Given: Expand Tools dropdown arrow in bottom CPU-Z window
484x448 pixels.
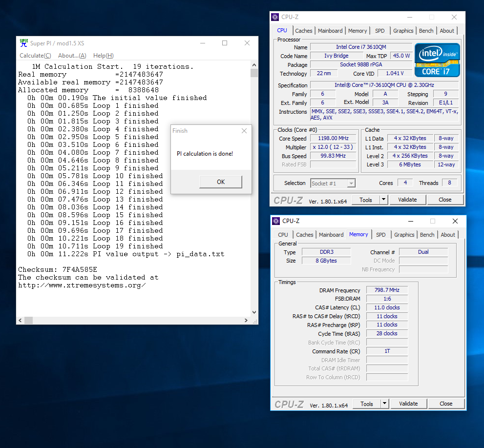Looking at the screenshot, I should [384, 404].
